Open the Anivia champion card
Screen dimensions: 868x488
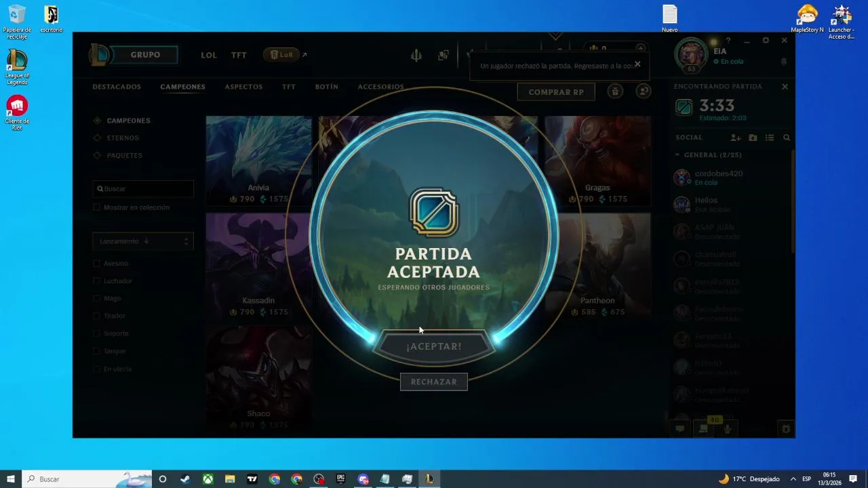(258, 161)
